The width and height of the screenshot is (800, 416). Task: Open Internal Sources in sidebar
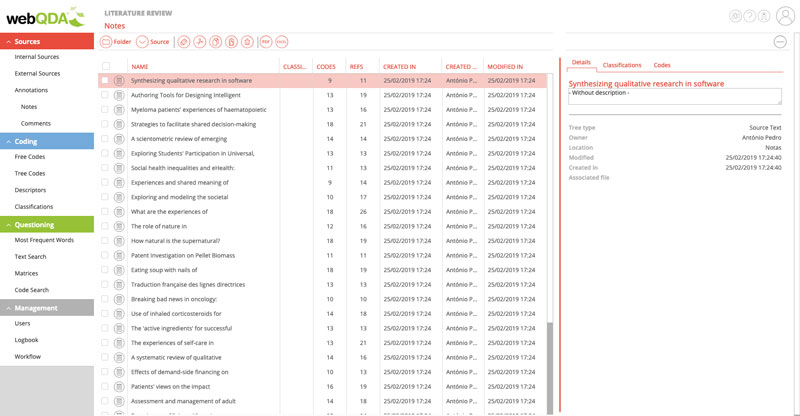coord(37,57)
